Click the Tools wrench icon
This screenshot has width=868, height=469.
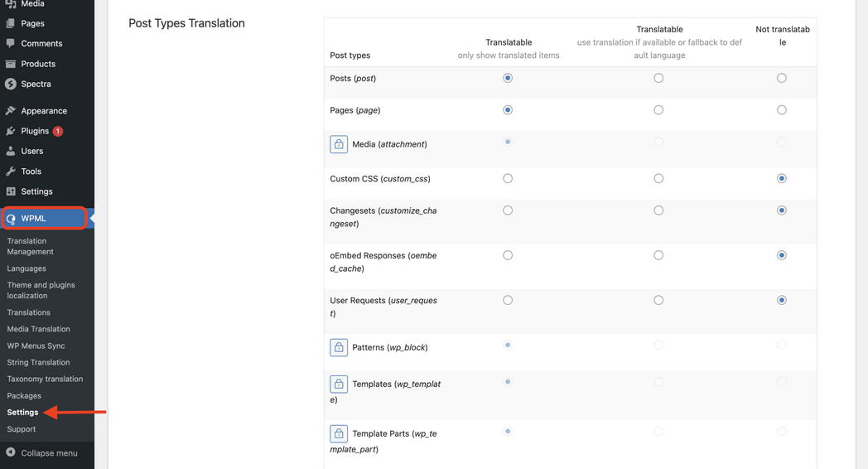coord(11,172)
